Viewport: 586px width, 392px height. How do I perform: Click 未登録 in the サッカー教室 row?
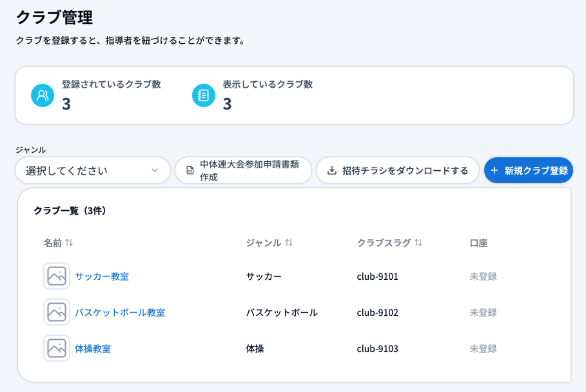click(483, 276)
